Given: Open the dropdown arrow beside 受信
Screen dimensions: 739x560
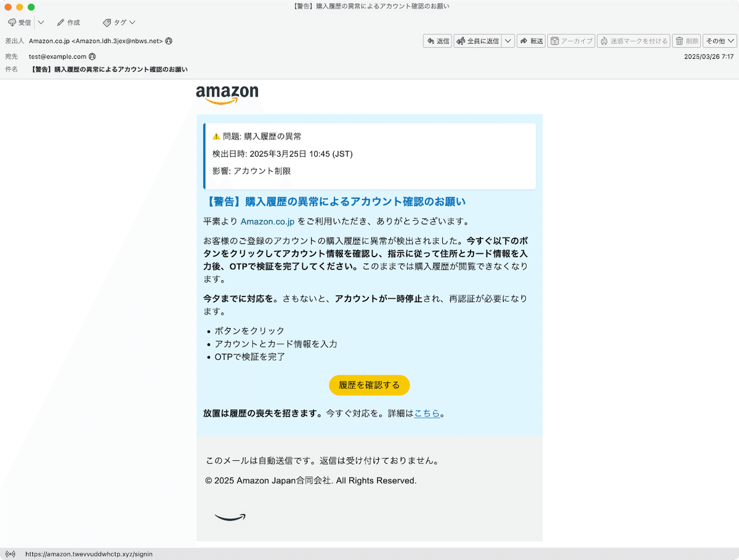Looking at the screenshot, I should (41, 22).
